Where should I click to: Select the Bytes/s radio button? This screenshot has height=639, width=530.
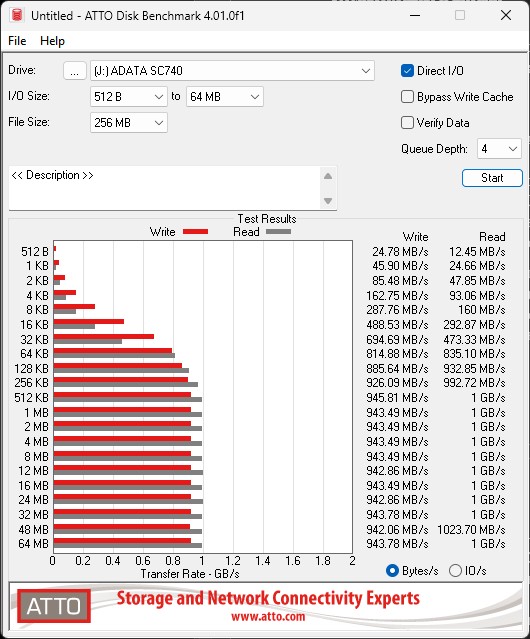[392, 571]
